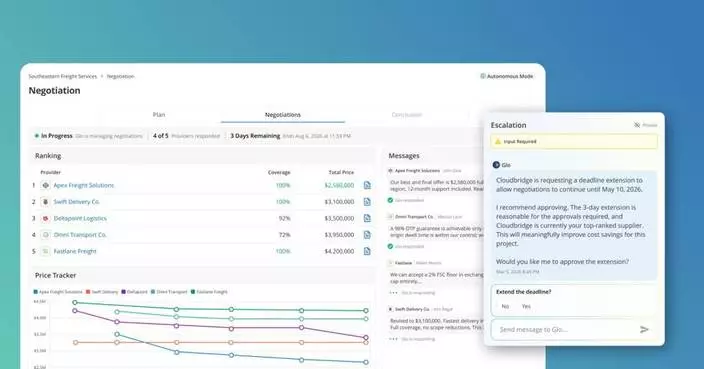Click the Fastlane Freight provider logo
The width and height of the screenshot is (704, 369).
45,251
